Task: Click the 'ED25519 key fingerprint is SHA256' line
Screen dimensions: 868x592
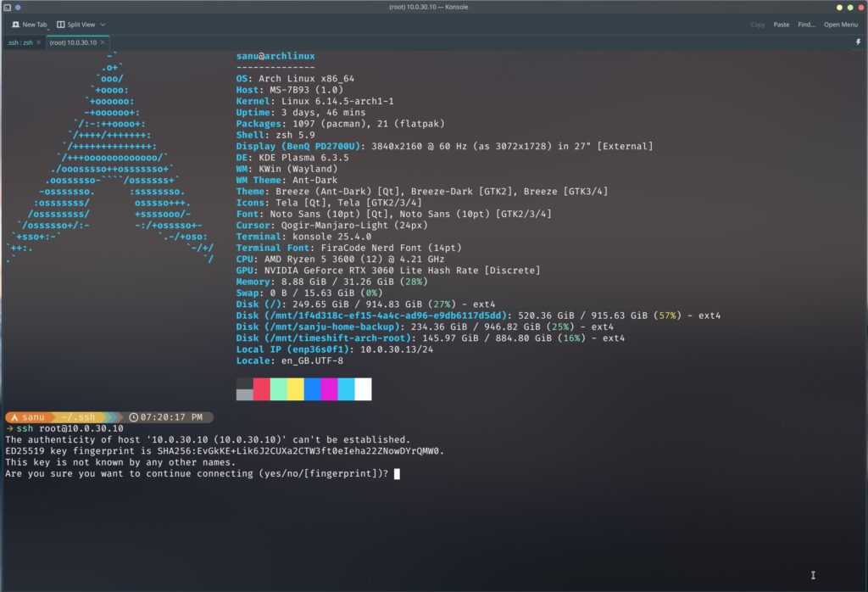Action: pyautogui.click(x=225, y=450)
